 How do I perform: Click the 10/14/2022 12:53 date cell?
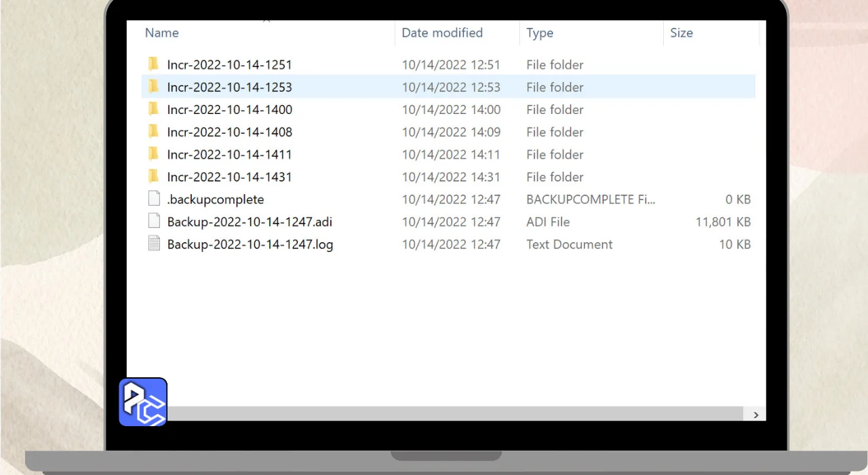pos(451,88)
